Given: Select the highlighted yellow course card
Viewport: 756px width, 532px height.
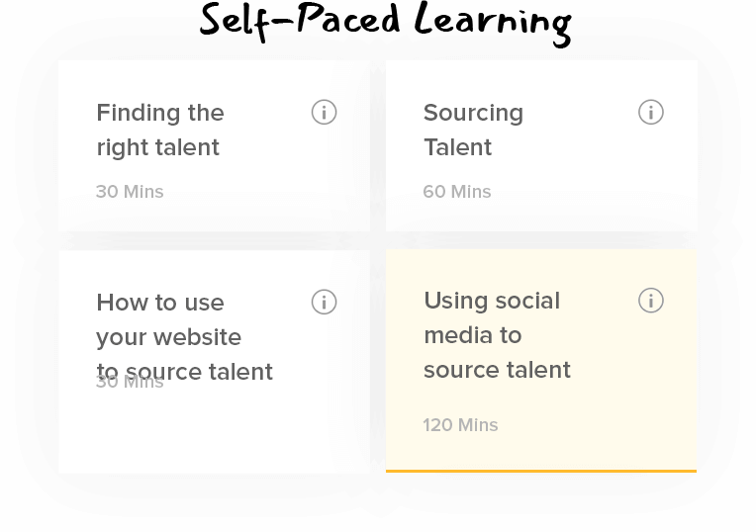Looking at the screenshot, I should (541, 361).
